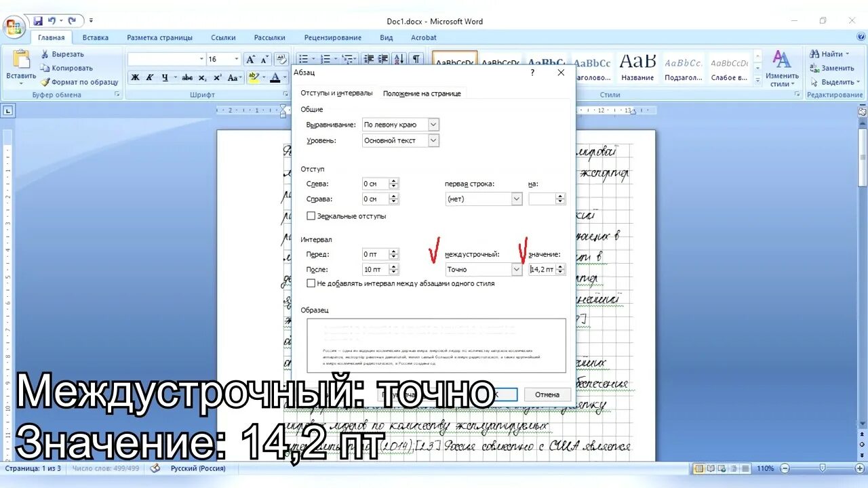Click the Слева indent field
This screenshot has width=868, height=488.
(375, 184)
